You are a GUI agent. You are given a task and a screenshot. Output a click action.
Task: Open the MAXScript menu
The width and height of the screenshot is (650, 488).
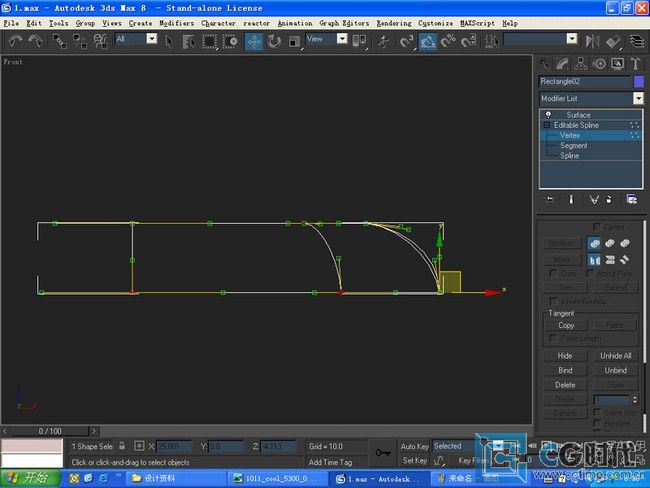click(478, 23)
